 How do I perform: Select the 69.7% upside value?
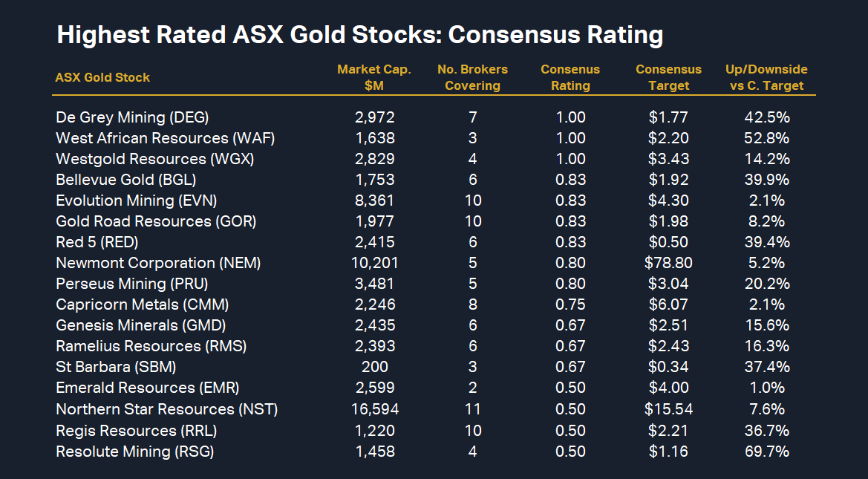pyautogui.click(x=766, y=452)
